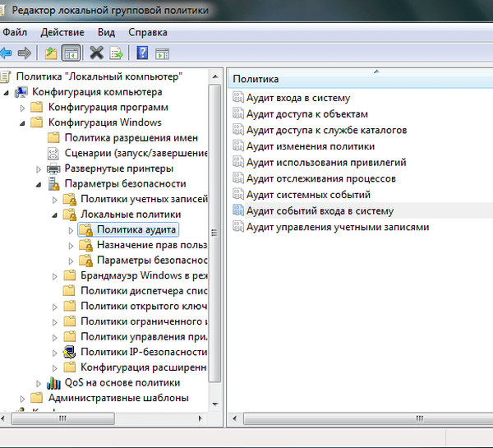Image resolution: width=493 pixels, height=448 pixels.
Task: Open the Файл menu
Action: pos(15,32)
